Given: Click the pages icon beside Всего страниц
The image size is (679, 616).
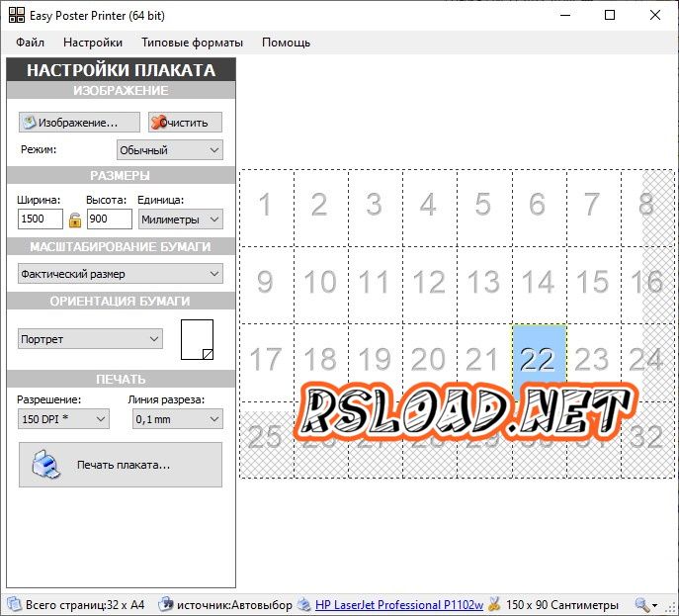Looking at the screenshot, I should pyautogui.click(x=15, y=604).
